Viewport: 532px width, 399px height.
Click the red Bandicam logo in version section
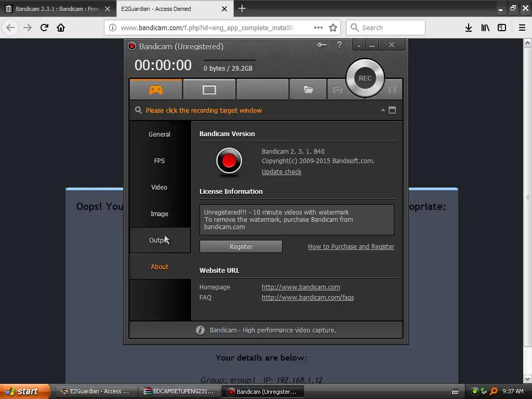tap(229, 161)
